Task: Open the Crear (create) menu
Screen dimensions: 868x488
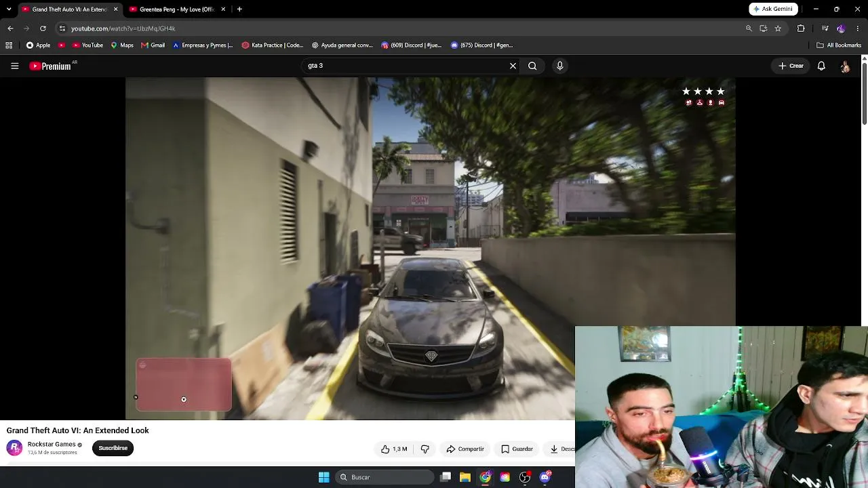Action: tap(791, 66)
